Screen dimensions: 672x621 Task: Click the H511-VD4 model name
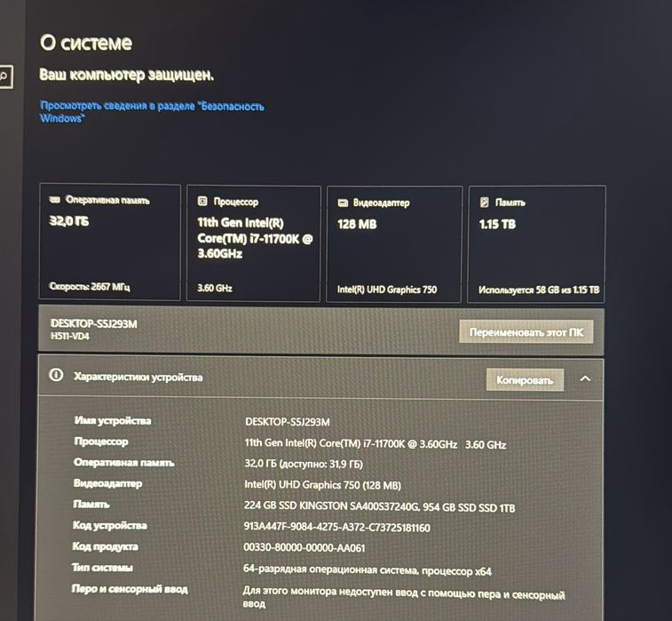[70, 336]
